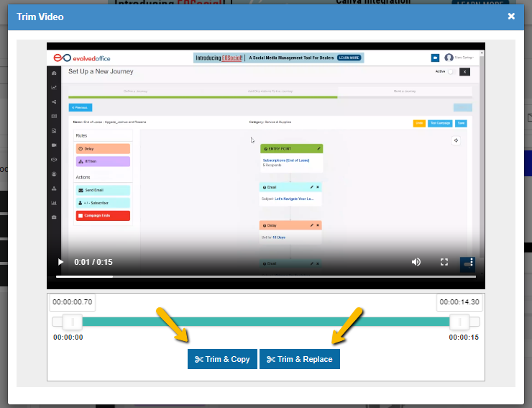Remove the Delay node
The width and height of the screenshot is (532, 408).
pos(318,225)
